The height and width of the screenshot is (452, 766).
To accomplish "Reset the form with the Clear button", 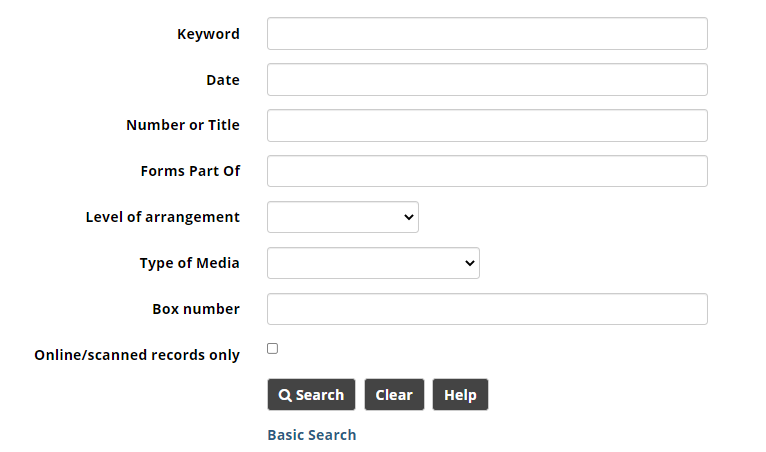I will tap(394, 394).
